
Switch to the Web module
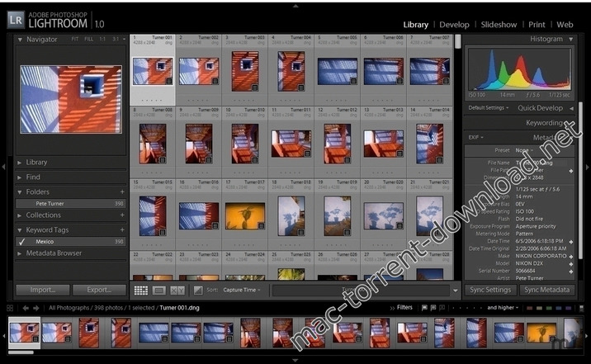[x=565, y=25]
